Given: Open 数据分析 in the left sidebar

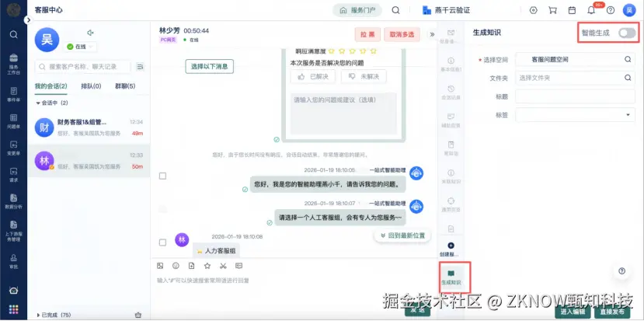Looking at the screenshot, I should [x=13, y=201].
